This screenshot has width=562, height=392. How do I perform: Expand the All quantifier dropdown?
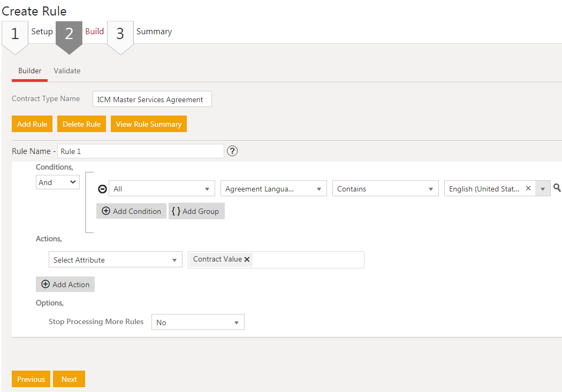coord(162,189)
